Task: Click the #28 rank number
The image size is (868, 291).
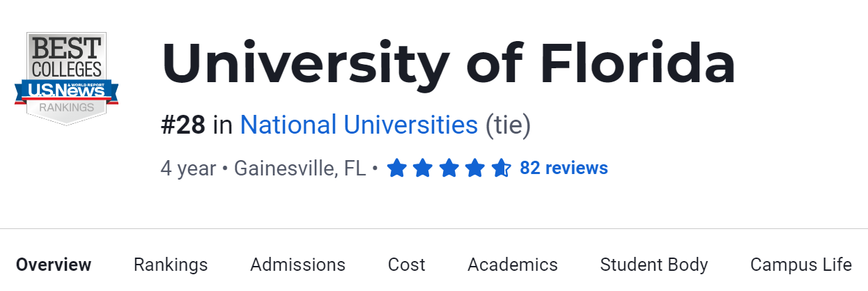Action: tap(183, 125)
